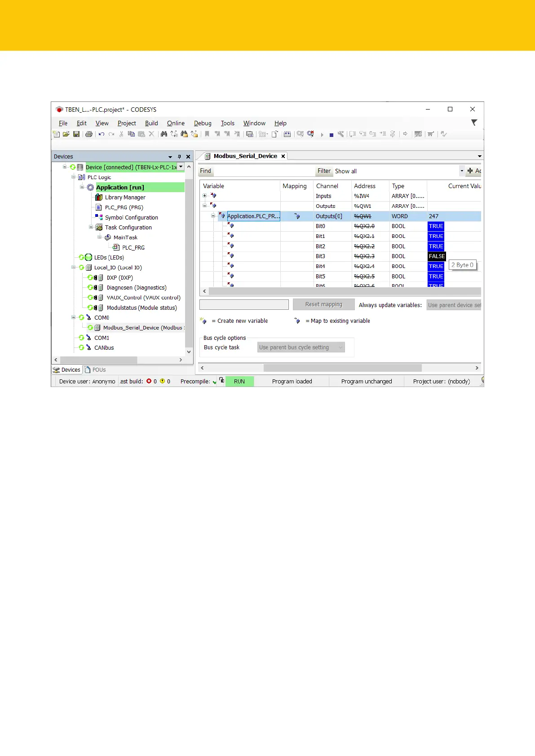Open the Bus cycle task dropdown

[301, 347]
